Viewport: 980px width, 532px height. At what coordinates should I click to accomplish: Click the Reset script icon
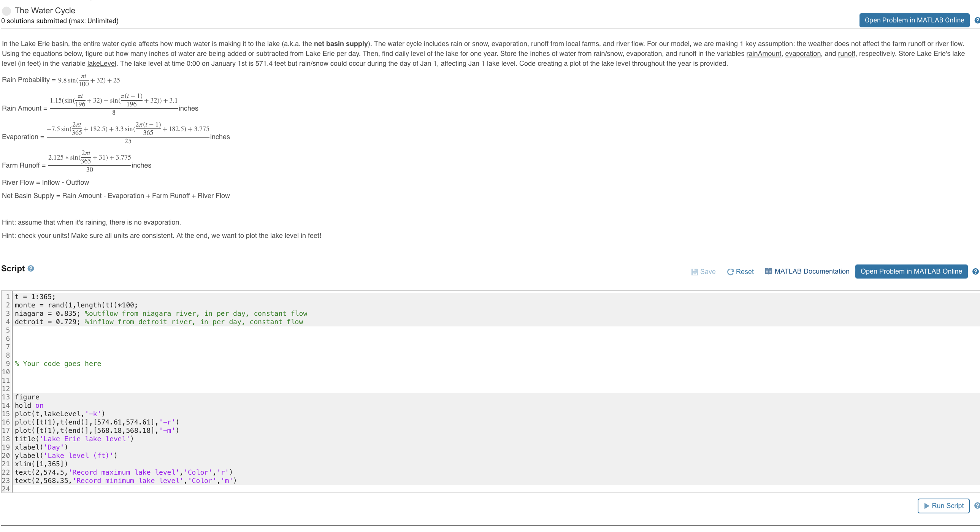point(730,272)
